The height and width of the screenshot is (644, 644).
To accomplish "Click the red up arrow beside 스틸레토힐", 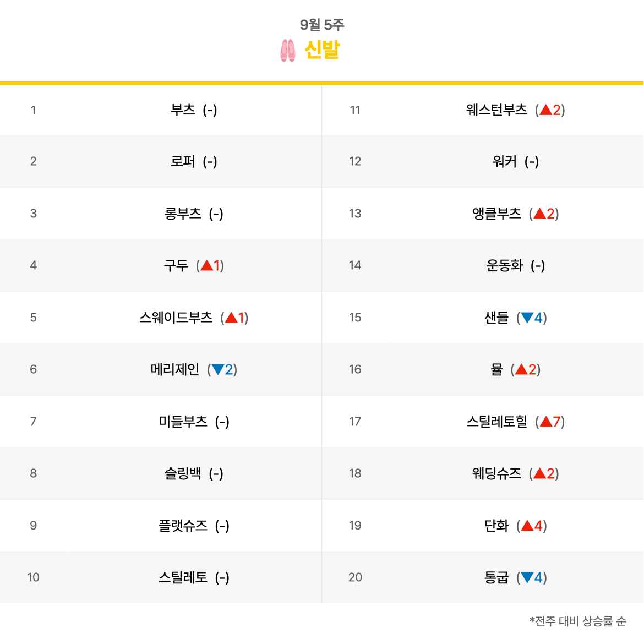I will pyautogui.click(x=546, y=422).
